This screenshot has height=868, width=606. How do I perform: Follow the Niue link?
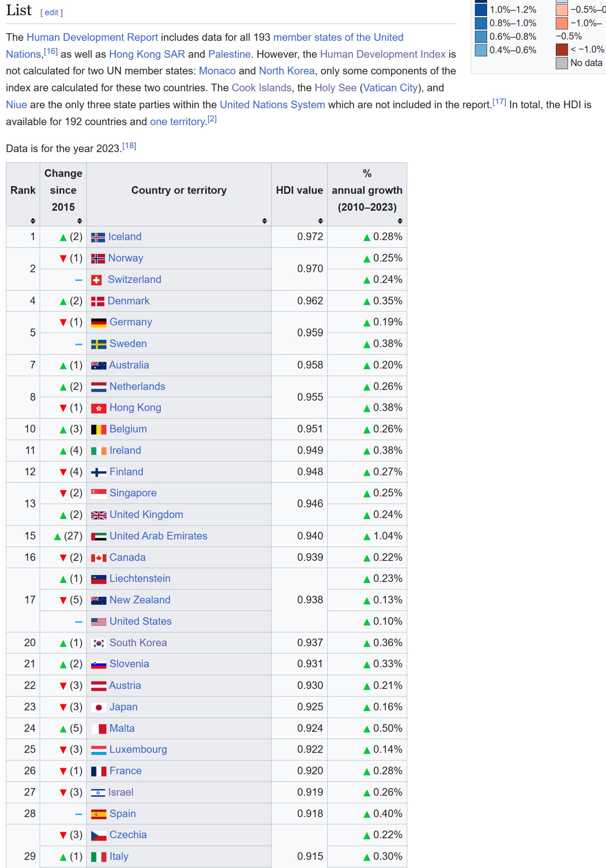click(x=16, y=105)
